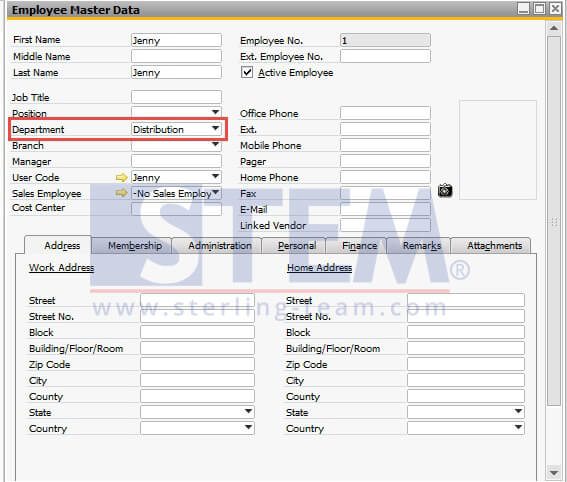Viewport: 567px width, 482px height.
Task: Click the E-Mail field
Action: 385,209
